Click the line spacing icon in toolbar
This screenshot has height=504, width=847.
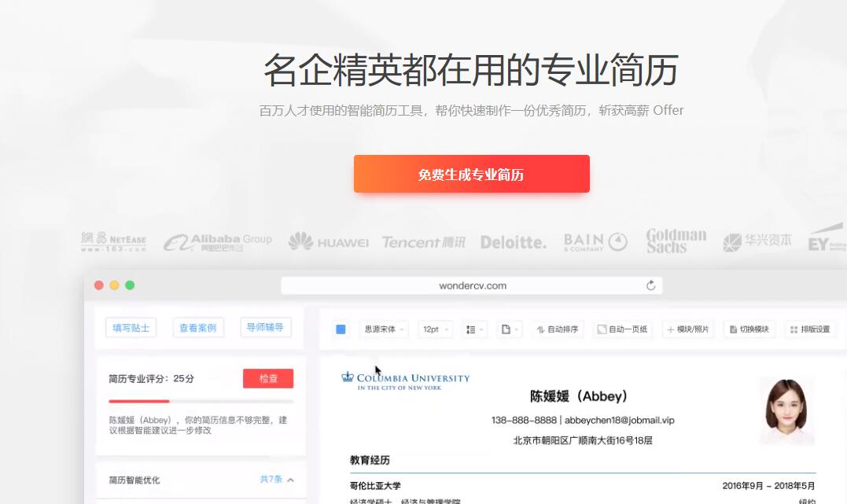(x=470, y=329)
